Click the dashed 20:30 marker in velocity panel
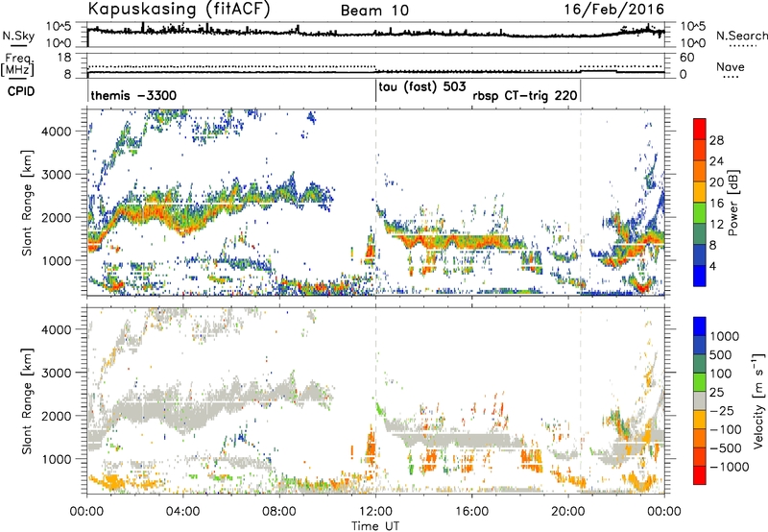768x532 pixels. click(x=581, y=400)
